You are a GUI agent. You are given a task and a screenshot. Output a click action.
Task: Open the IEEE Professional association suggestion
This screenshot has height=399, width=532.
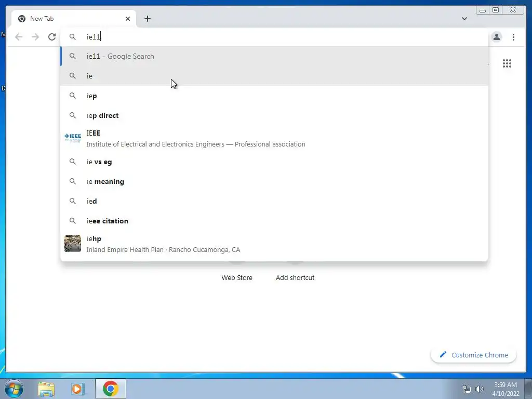(274, 138)
